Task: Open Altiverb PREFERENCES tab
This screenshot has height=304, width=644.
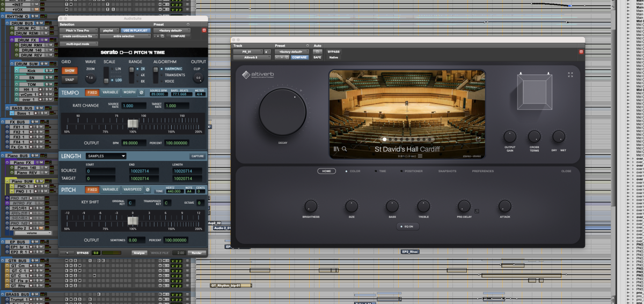Action: [x=483, y=171]
